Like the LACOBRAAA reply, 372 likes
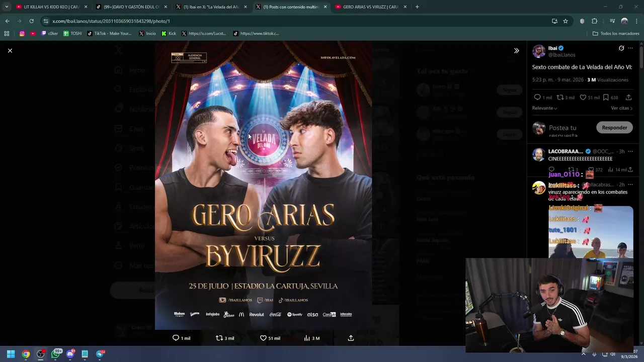The height and width of the screenshot is (362, 644). 591,170
